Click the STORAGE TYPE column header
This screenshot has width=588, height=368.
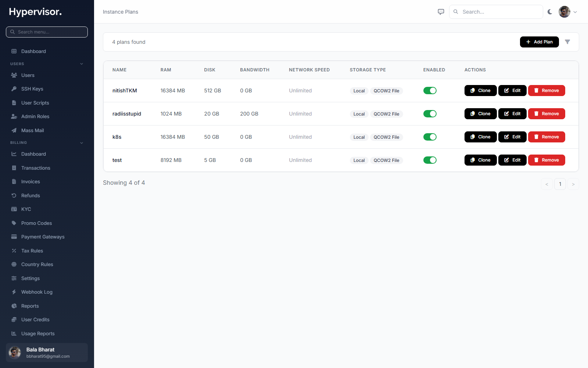tap(368, 70)
